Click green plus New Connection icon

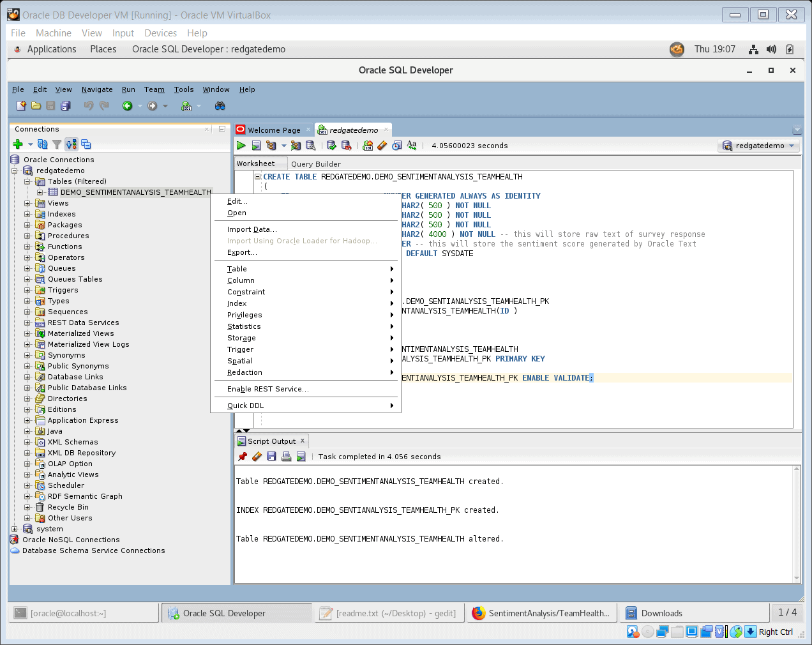18,144
